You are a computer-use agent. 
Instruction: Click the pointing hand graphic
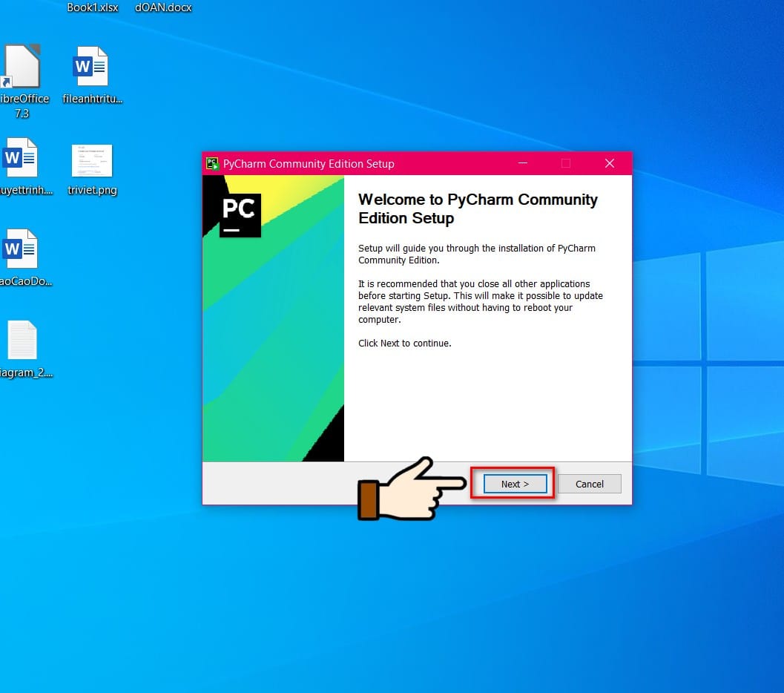[x=412, y=488]
